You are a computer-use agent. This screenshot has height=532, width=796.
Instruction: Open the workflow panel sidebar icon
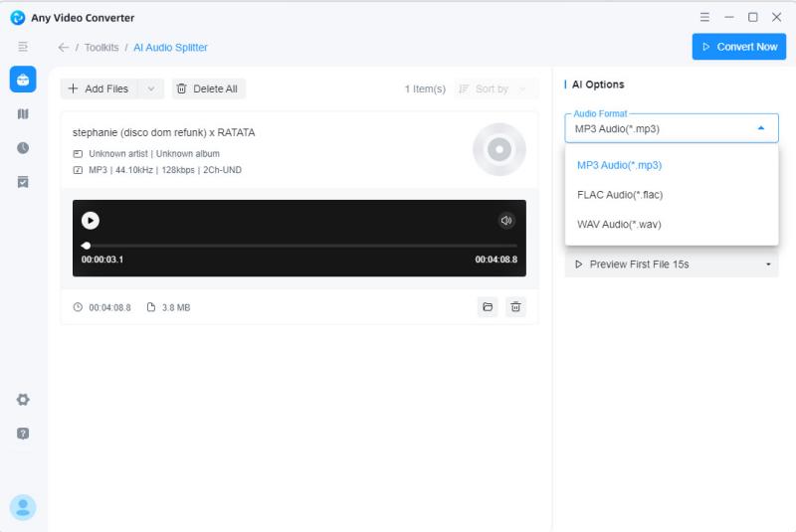click(x=23, y=114)
